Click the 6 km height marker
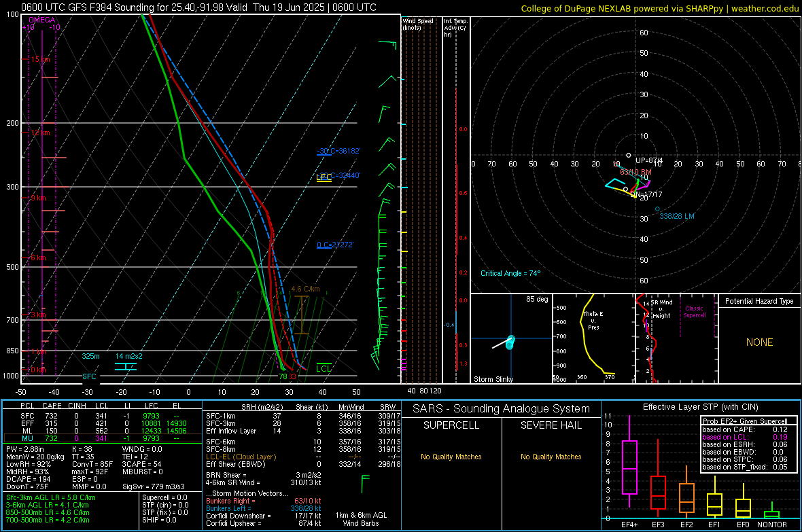This screenshot has height=532, width=802. tap(38, 258)
